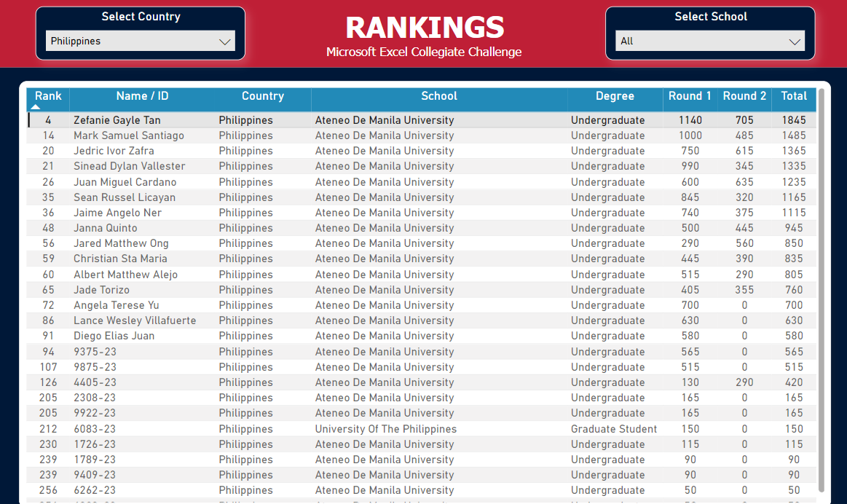Click the RANKINGS title heading

pos(424,28)
